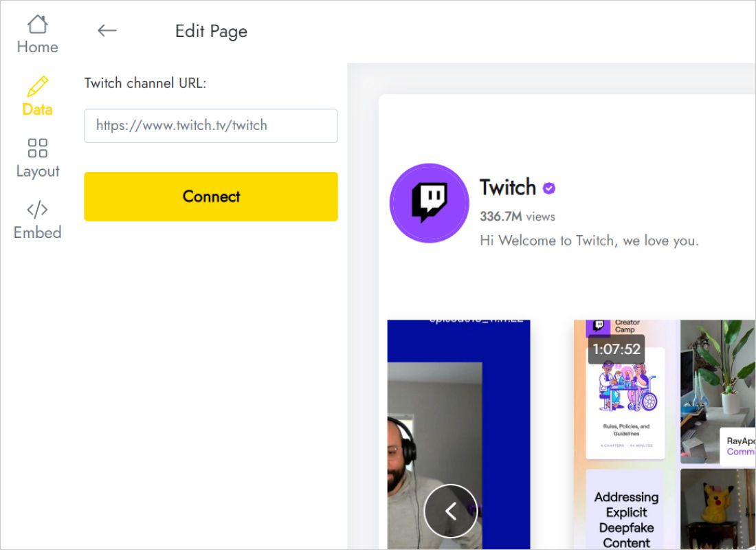Open the Embed code section
The image size is (756, 550).
pyautogui.click(x=38, y=220)
